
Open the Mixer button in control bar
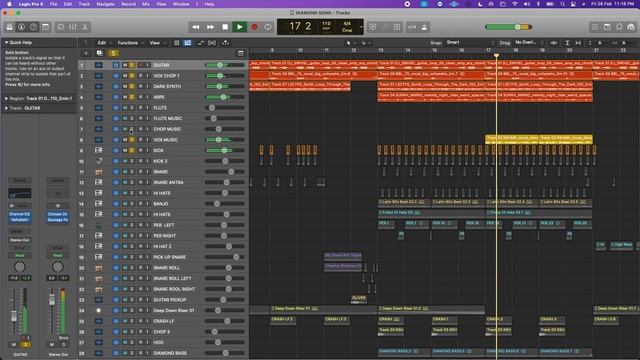tap(73, 27)
